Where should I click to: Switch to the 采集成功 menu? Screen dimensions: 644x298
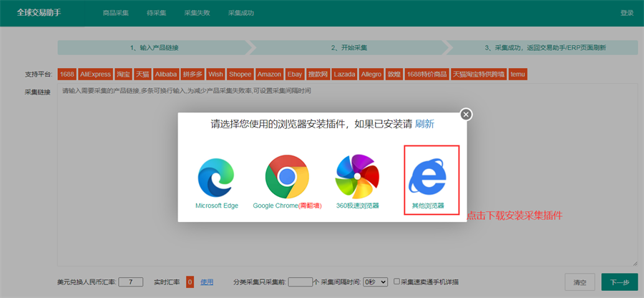(241, 13)
